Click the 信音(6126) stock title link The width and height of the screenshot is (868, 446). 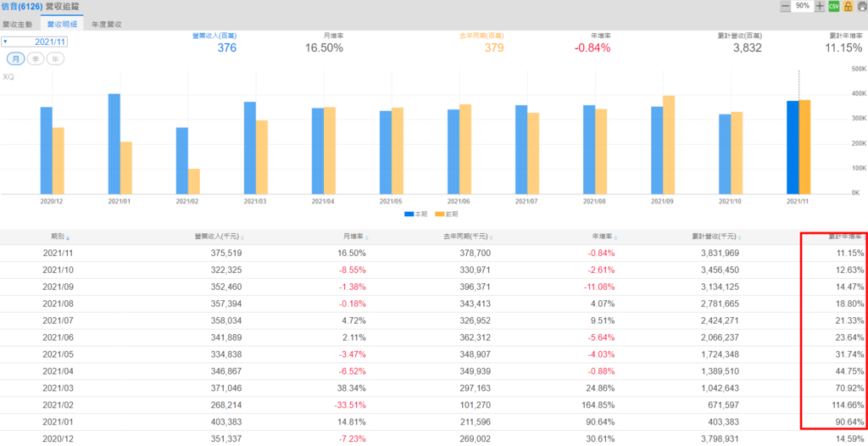[21, 6]
